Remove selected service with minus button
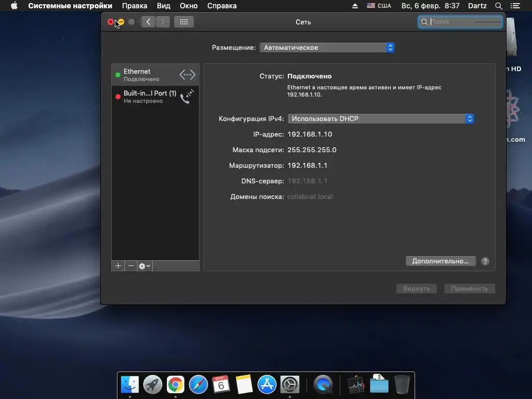The image size is (532, 399). (131, 266)
